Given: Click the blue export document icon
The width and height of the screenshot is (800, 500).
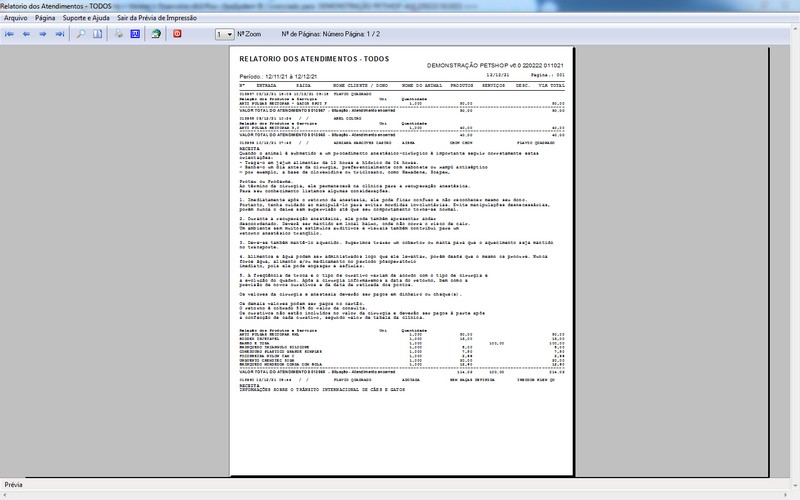Looking at the screenshot, I should tap(136, 34).
